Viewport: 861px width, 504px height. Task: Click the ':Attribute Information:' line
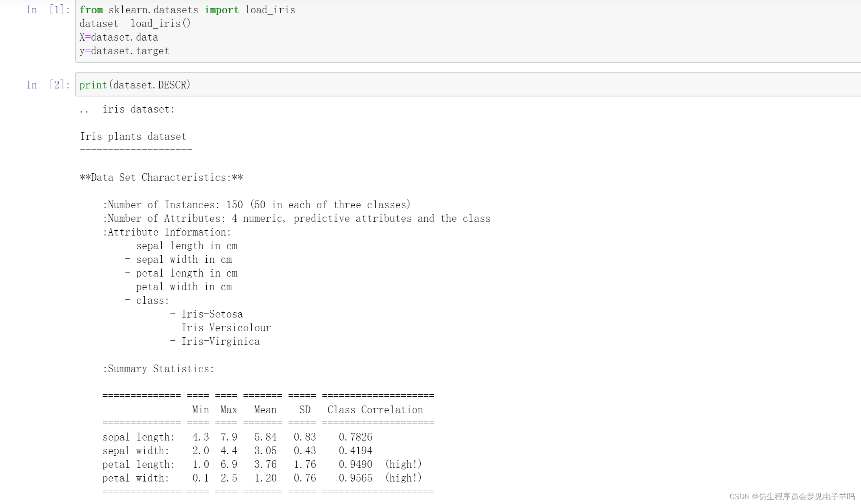[x=167, y=232]
